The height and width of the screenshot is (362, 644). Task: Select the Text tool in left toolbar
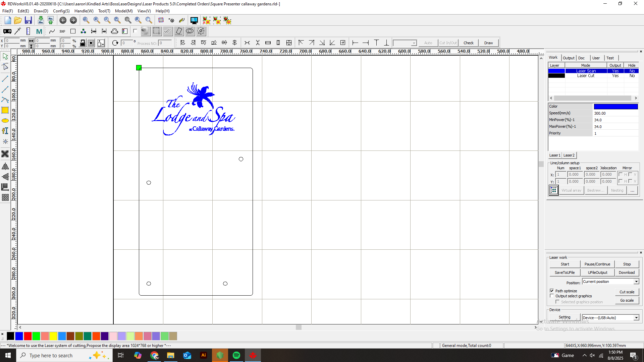[x=5, y=131]
